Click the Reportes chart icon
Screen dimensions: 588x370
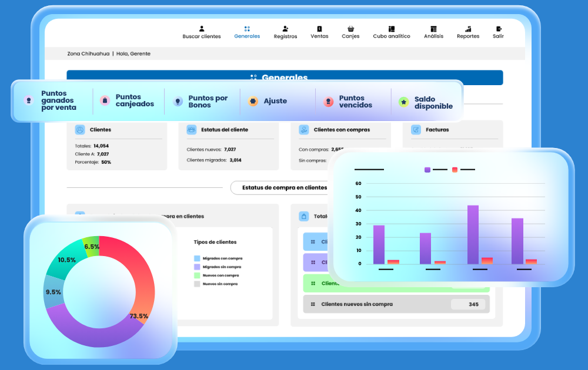pos(468,28)
